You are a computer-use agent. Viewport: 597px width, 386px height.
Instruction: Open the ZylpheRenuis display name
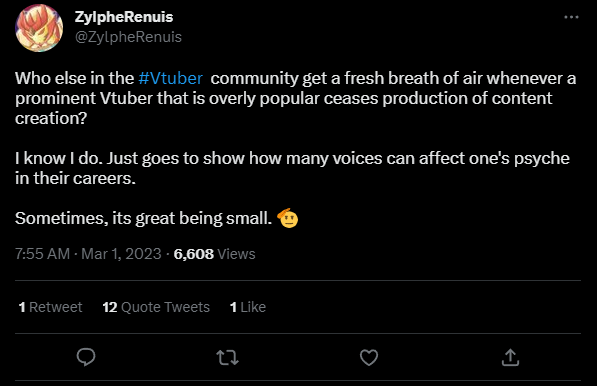[124, 17]
